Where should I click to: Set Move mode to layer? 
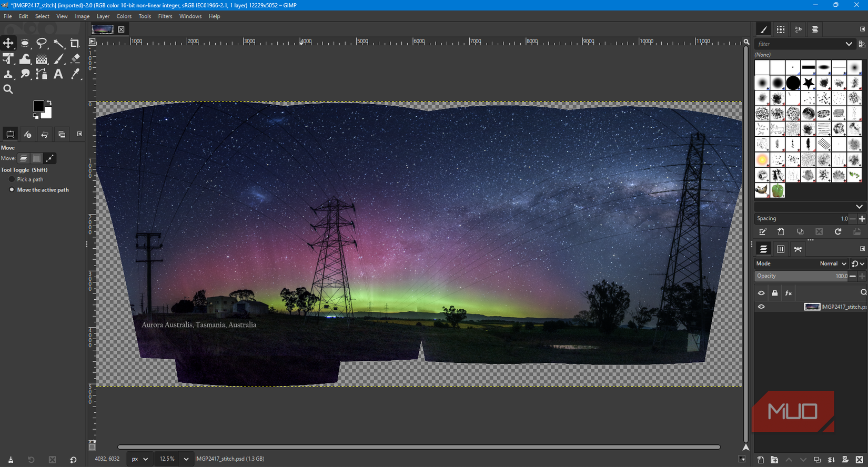(x=24, y=158)
